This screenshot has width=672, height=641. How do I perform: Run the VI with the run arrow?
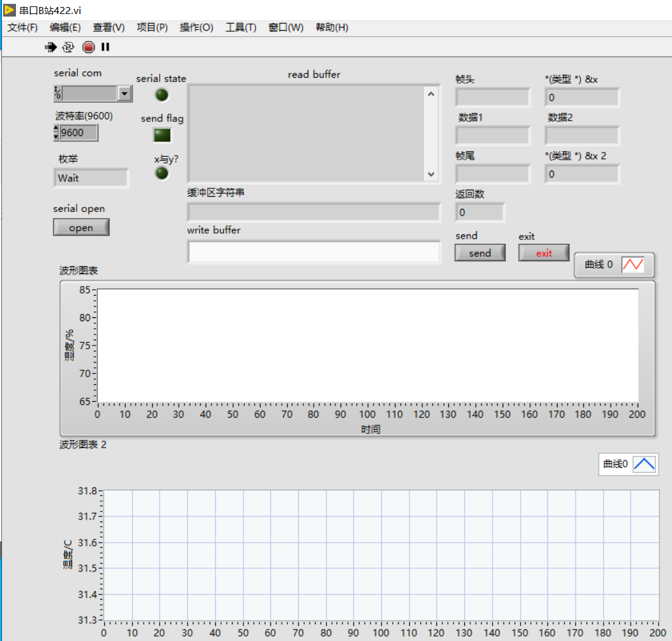point(50,47)
